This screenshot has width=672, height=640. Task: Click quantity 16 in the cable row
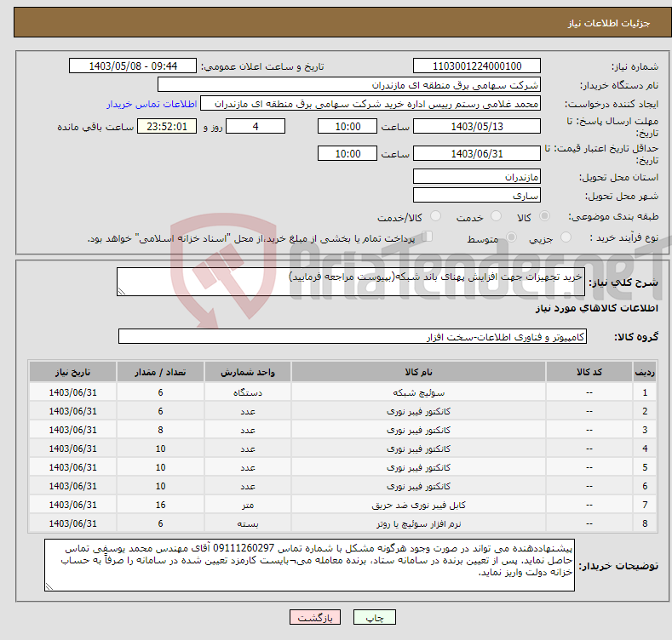160,505
